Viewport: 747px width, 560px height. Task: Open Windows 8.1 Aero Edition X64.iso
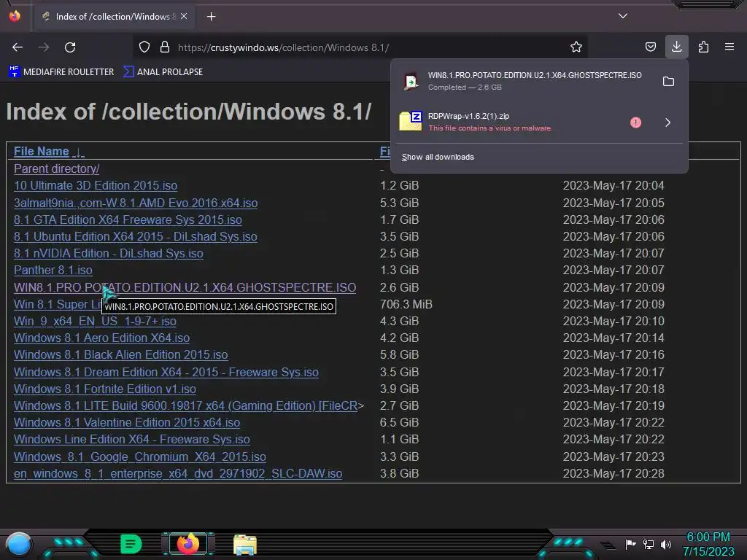[101, 338]
